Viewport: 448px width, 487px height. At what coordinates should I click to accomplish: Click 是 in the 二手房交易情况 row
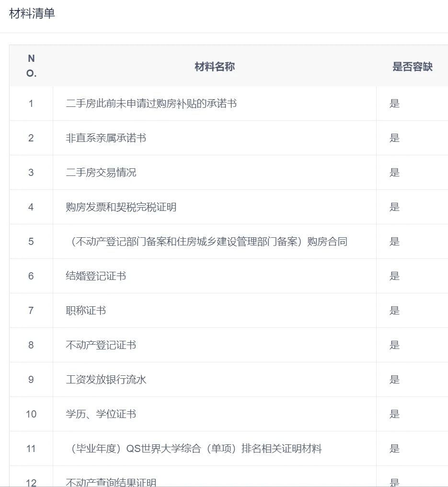394,173
